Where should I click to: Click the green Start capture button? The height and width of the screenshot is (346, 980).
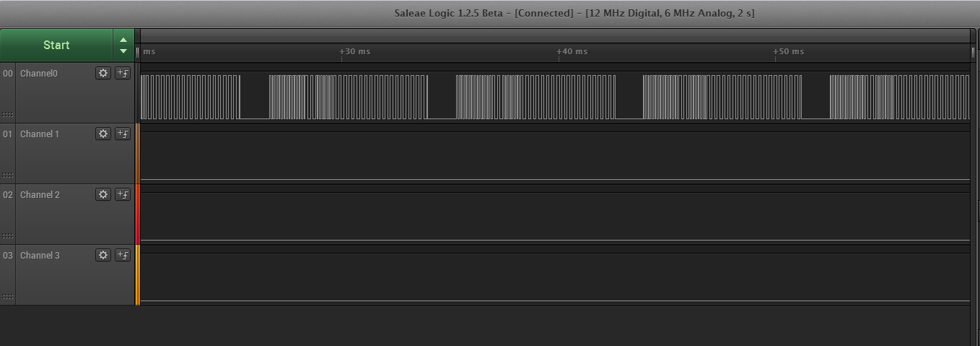(x=56, y=45)
